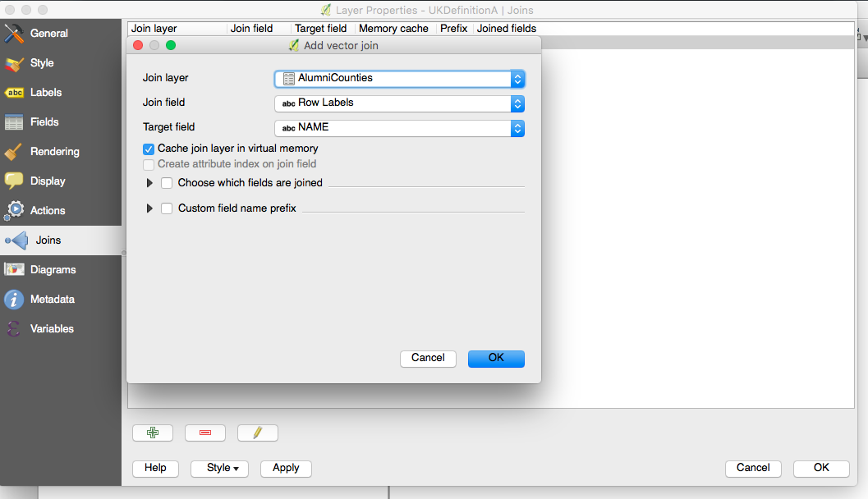Confirm the vector join with OK
Viewport: 868px width, 499px height.
[496, 359]
